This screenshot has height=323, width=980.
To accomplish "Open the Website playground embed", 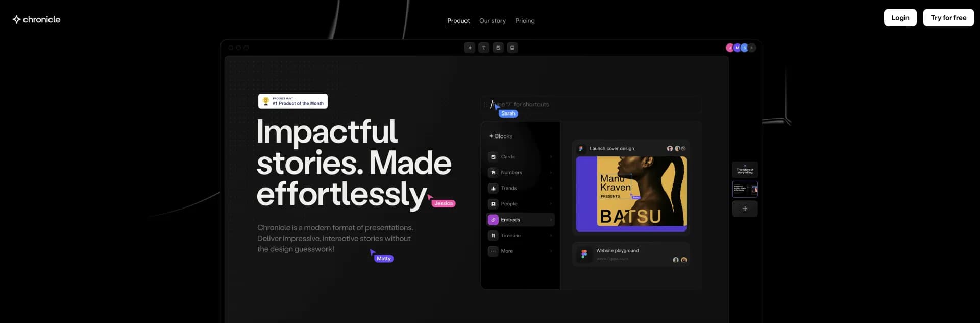I will pos(631,254).
